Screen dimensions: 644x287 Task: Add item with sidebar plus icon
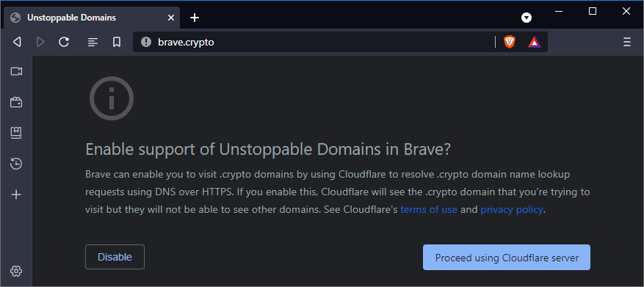[x=16, y=195]
